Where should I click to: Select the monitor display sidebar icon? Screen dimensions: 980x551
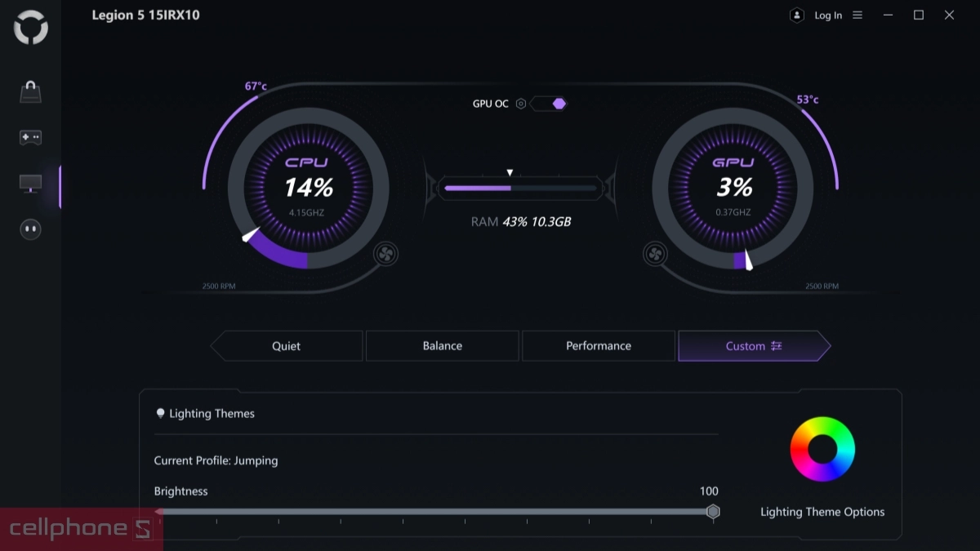tap(30, 184)
